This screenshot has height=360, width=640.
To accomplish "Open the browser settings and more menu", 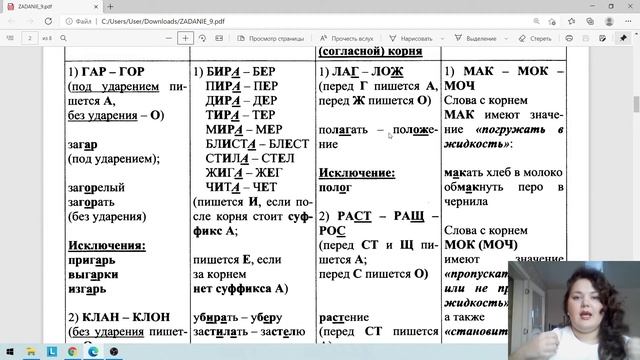I will (628, 21).
